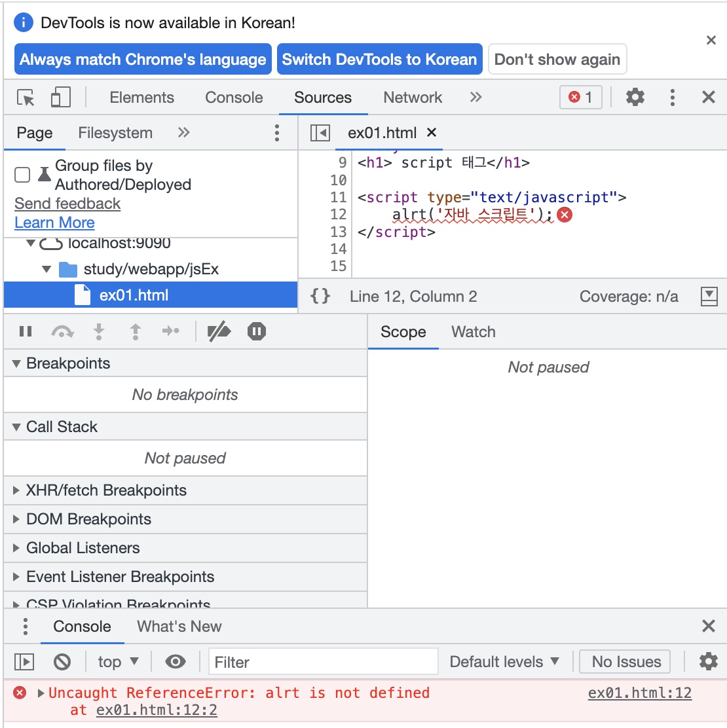Collapse the study/webapp/jsEx folder
The width and height of the screenshot is (727, 728).
[47, 269]
